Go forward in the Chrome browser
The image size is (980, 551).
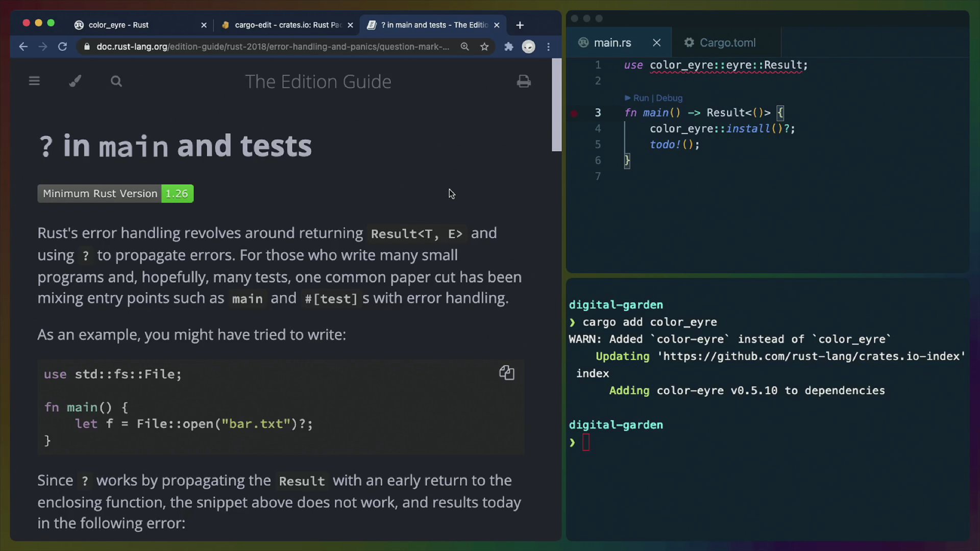coord(43,46)
